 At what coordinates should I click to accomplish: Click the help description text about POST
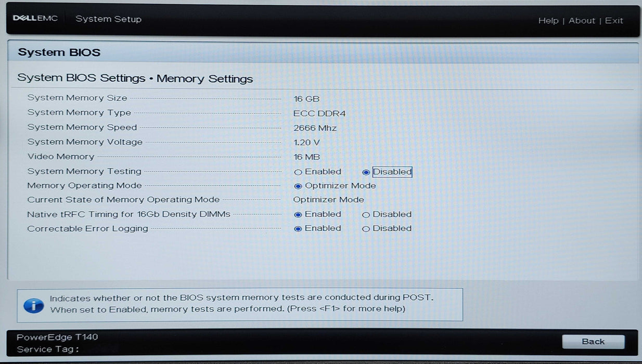pyautogui.click(x=241, y=298)
